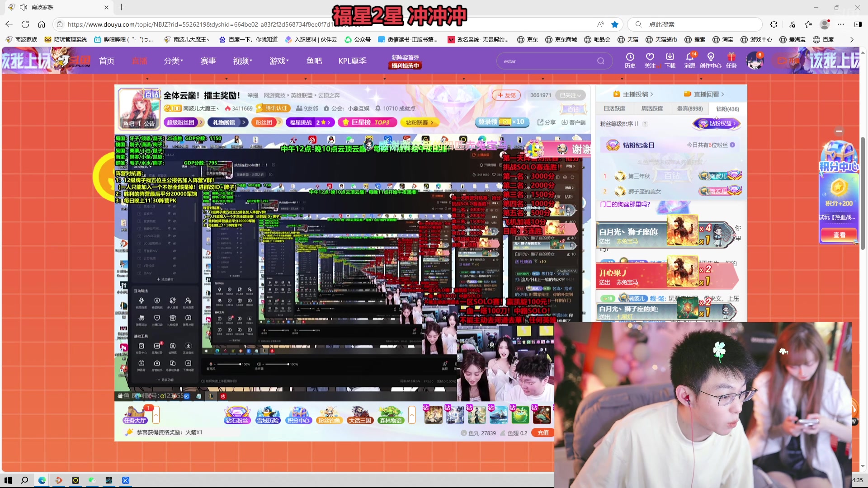Toggle the favorite star in address bar
This screenshot has height=488, width=868.
tap(615, 24)
